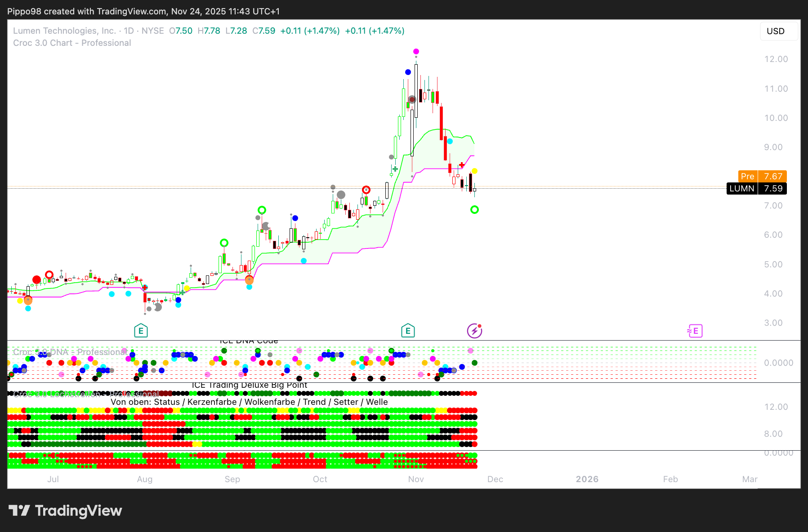Image resolution: width=808 pixels, height=532 pixels.
Task: Click the blue dot left of the peak candle
Action: 408,72
